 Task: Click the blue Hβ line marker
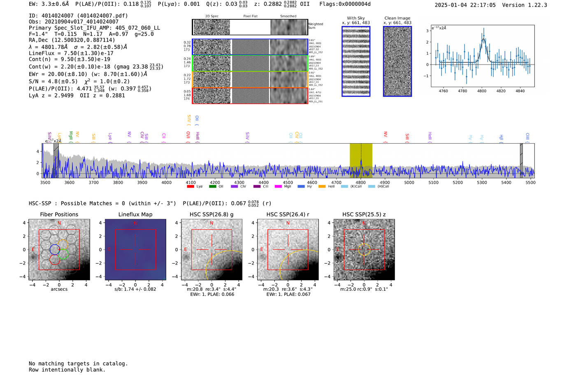[x=501, y=138]
